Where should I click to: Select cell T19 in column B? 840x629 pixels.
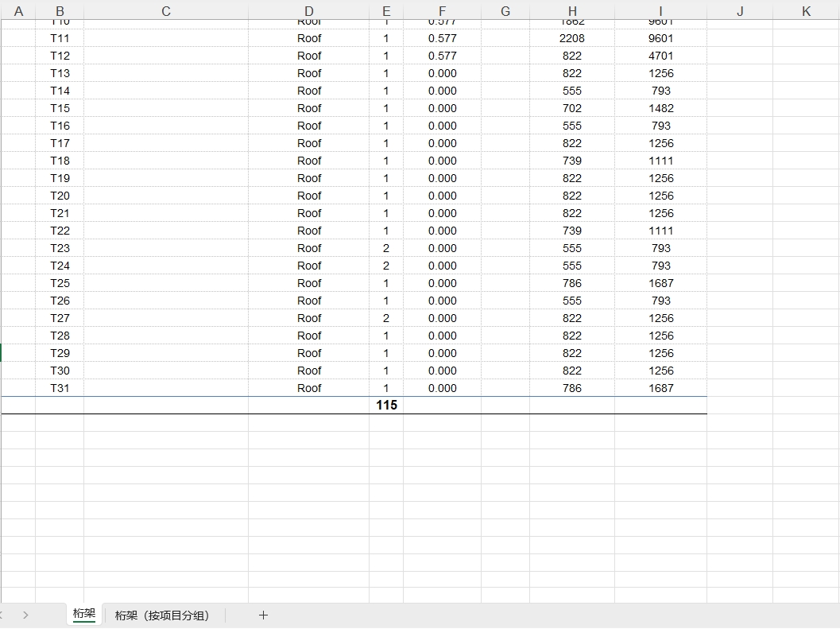click(x=60, y=178)
